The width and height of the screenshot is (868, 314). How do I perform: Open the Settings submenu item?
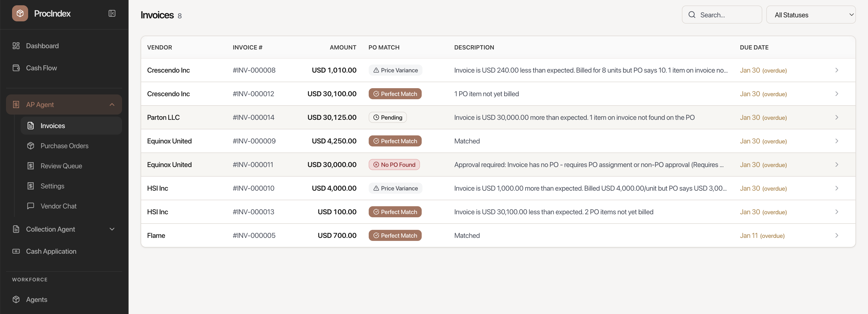pyautogui.click(x=52, y=186)
